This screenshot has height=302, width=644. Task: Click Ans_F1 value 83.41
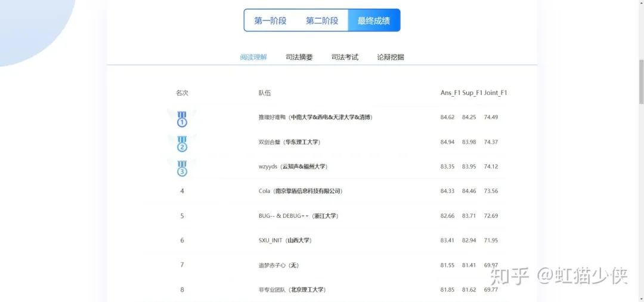(447, 241)
